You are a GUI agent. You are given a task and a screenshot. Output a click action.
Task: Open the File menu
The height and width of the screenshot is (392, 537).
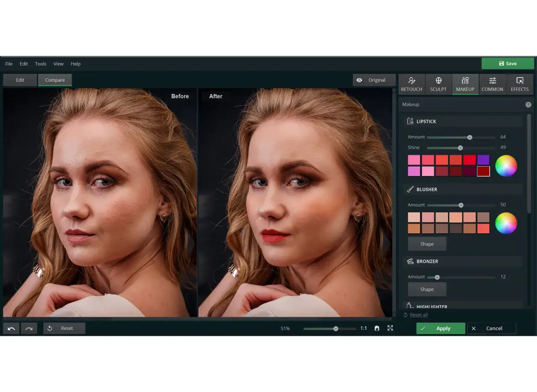coord(9,64)
